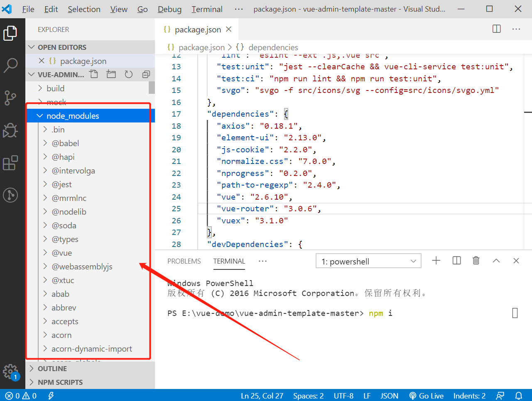
Task: Open the Debug view in activity bar
Action: point(10,130)
